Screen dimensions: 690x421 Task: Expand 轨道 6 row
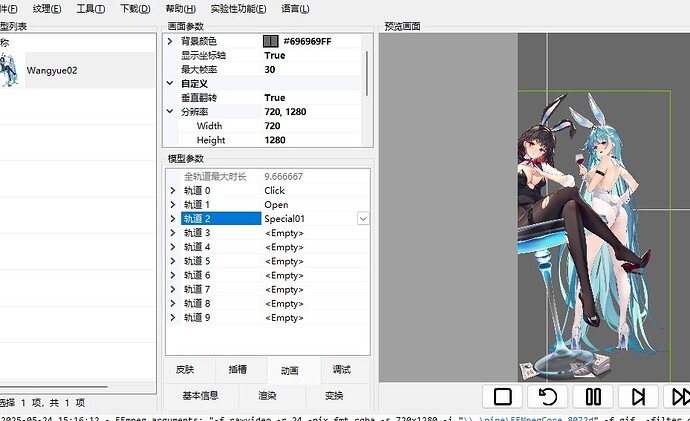coord(172,275)
